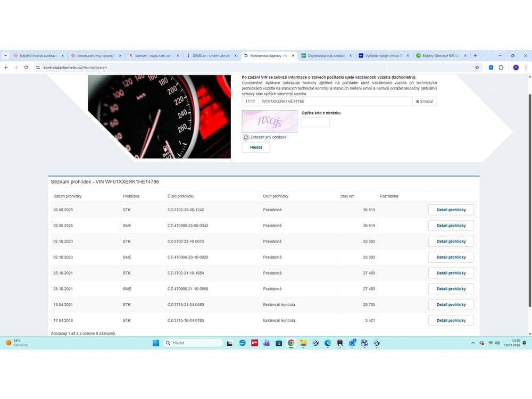Expand the system tray hidden icons chevron
The width and height of the screenshot is (532, 399).
click(x=473, y=343)
